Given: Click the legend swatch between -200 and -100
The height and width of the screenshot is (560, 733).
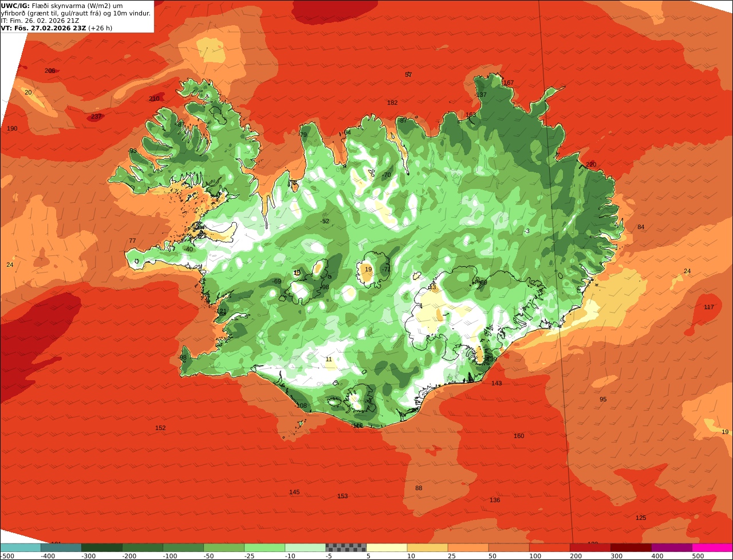Looking at the screenshot, I should pyautogui.click(x=143, y=547).
